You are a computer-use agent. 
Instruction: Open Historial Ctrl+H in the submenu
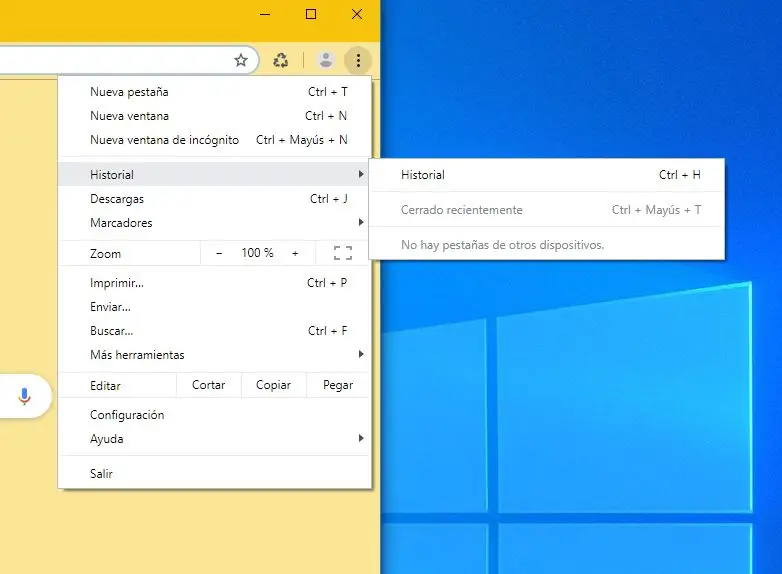pos(547,175)
